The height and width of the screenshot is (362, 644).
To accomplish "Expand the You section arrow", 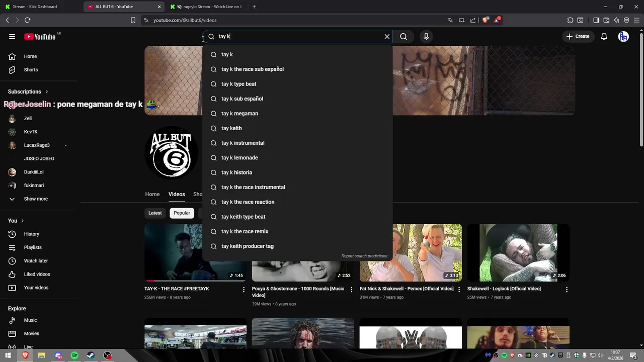I will tap(22, 221).
